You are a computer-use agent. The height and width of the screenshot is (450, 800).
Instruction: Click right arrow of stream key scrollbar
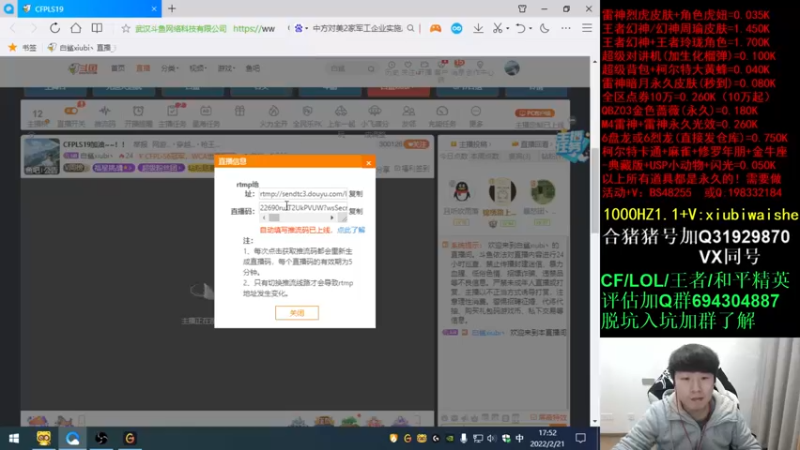coord(332,218)
